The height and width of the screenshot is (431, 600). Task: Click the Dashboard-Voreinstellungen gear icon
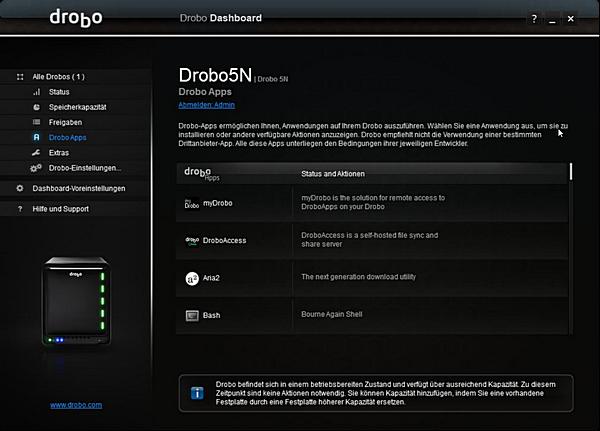tap(20, 188)
